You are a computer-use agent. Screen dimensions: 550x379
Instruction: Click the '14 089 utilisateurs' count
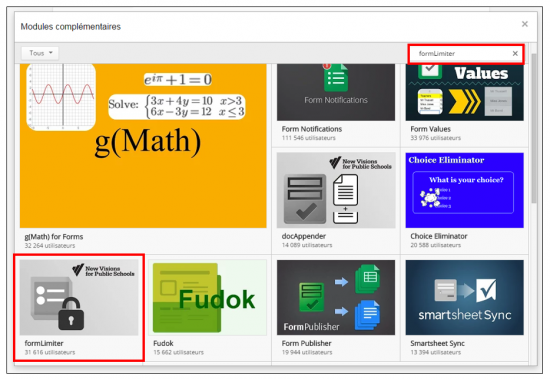[x=307, y=245]
